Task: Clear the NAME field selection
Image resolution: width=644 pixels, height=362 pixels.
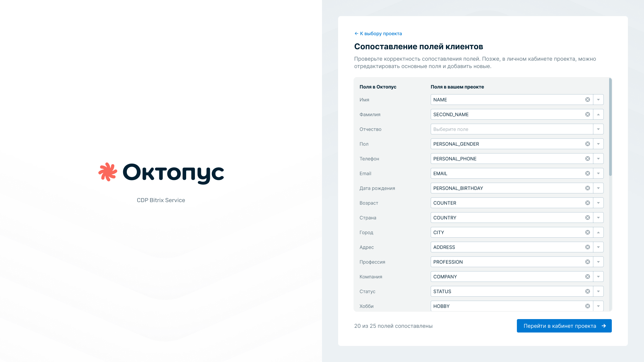Action: point(588,100)
